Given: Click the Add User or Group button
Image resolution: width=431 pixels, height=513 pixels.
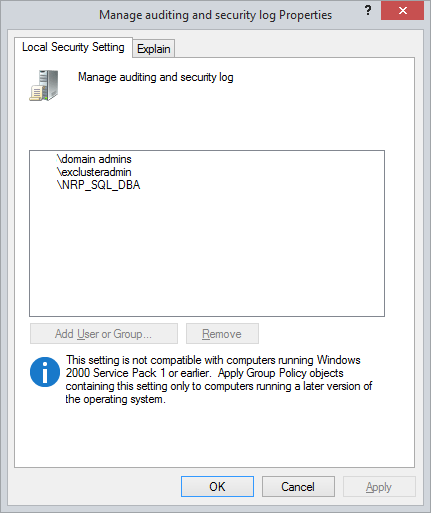Looking at the screenshot, I should [104, 334].
